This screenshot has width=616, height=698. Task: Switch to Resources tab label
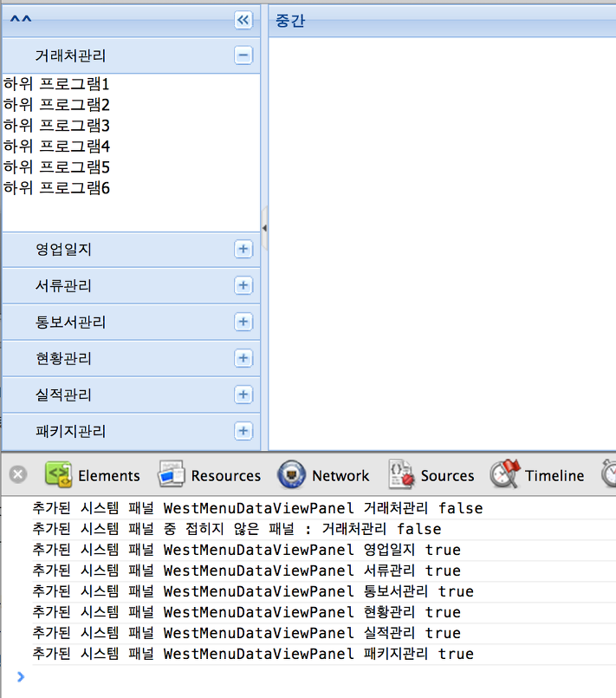[x=226, y=476]
